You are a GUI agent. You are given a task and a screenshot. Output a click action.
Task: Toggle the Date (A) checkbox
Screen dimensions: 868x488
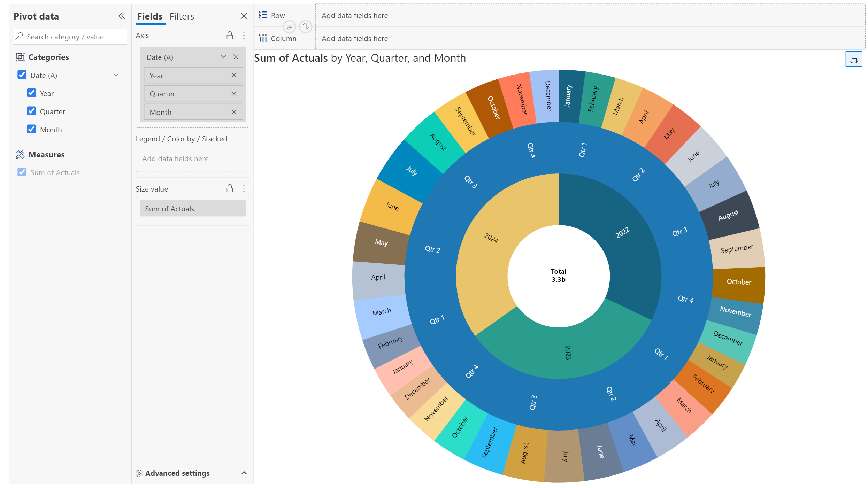[x=22, y=75]
